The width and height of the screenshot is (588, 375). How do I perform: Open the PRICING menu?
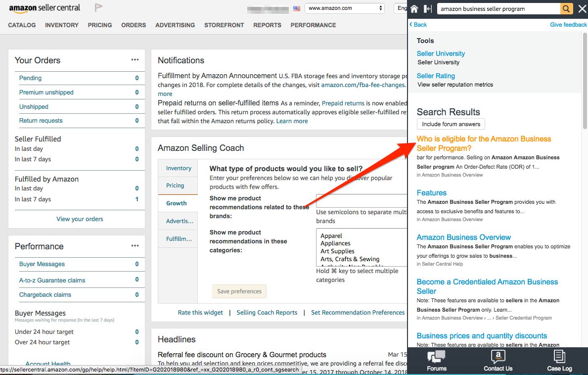coord(100,25)
